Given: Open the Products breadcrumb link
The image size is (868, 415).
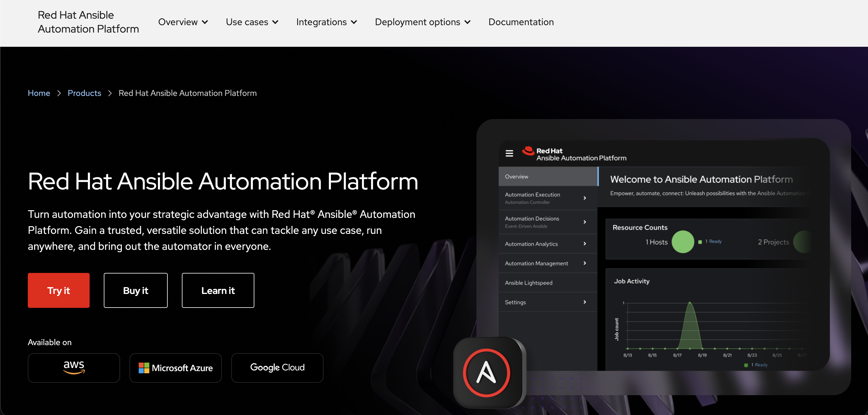Looking at the screenshot, I should (84, 93).
